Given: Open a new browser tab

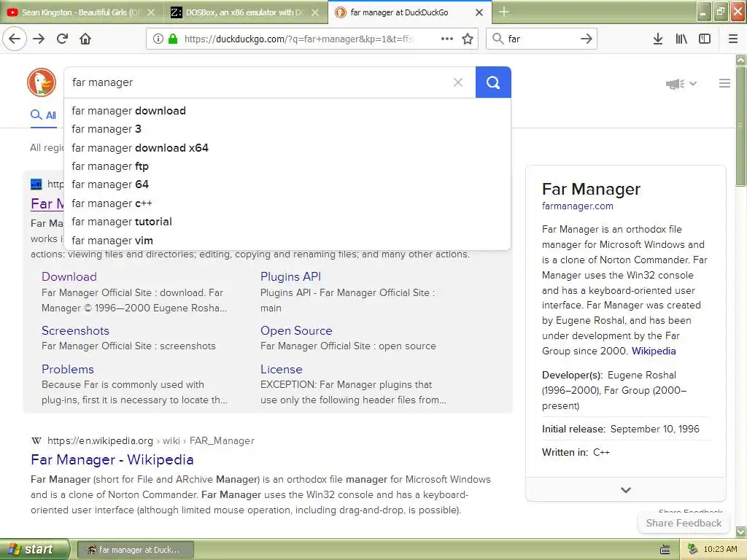Looking at the screenshot, I should click(x=504, y=12).
